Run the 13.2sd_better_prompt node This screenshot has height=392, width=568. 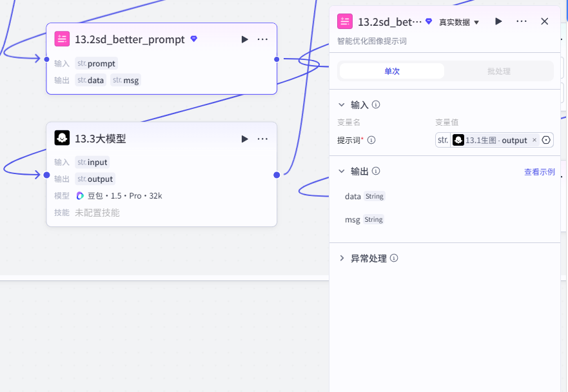[x=244, y=39]
